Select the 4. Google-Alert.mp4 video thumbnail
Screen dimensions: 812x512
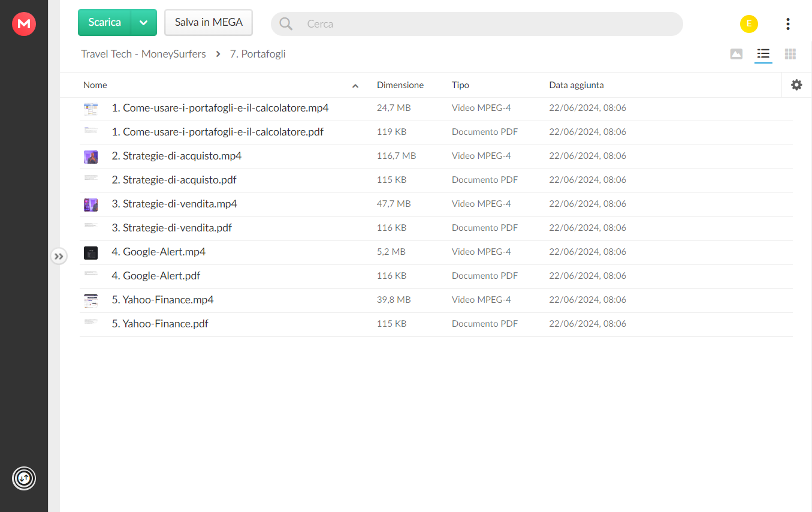pos(90,252)
